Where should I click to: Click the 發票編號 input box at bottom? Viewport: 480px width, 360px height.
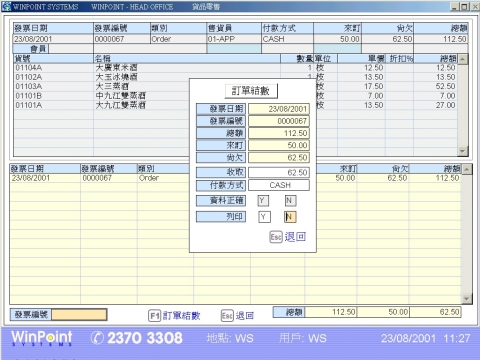tap(79, 315)
